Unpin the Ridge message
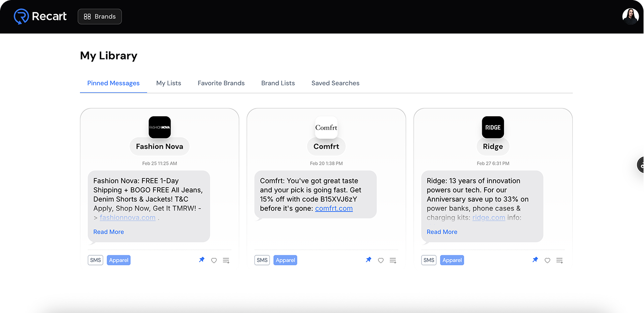The image size is (644, 313). [535, 260]
